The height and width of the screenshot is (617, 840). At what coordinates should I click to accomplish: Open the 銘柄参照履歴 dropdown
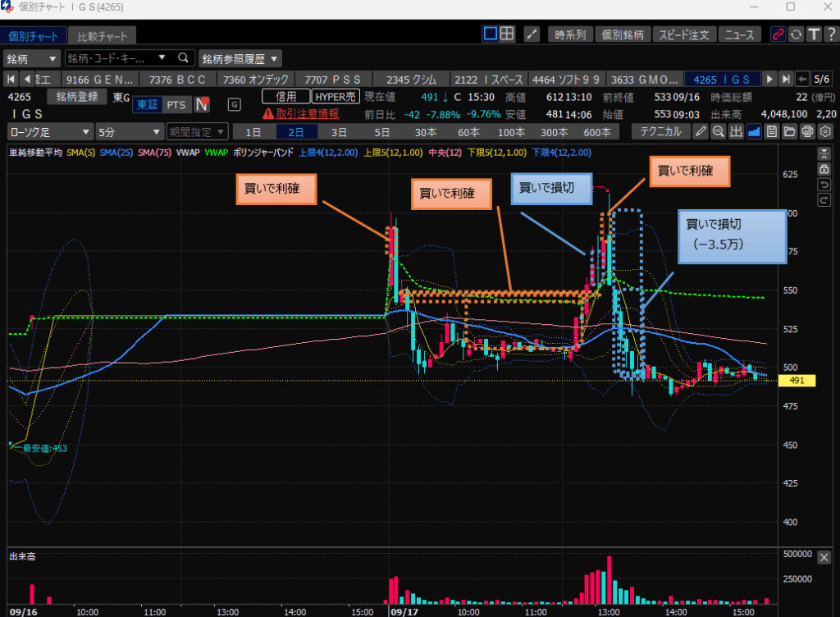240,58
